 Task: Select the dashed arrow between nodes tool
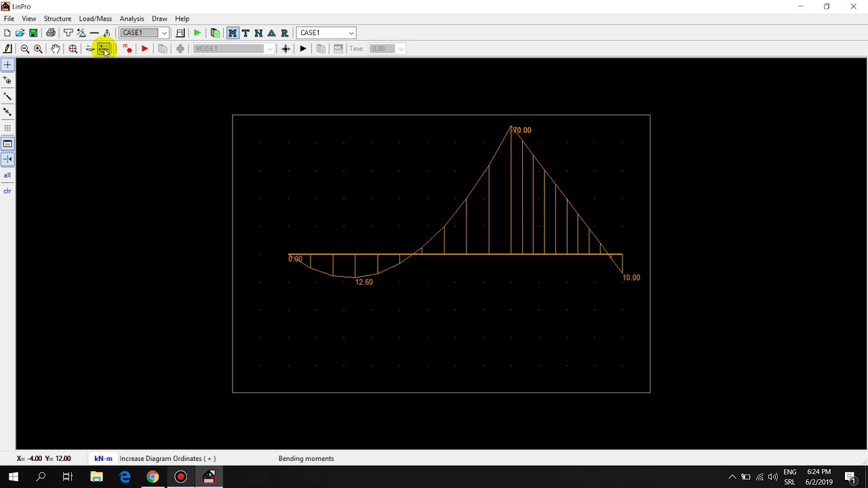point(7,113)
